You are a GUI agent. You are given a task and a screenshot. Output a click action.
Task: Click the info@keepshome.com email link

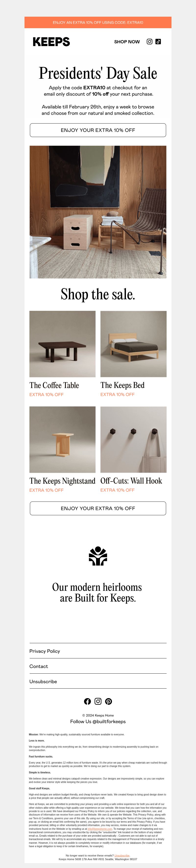coord(100,829)
